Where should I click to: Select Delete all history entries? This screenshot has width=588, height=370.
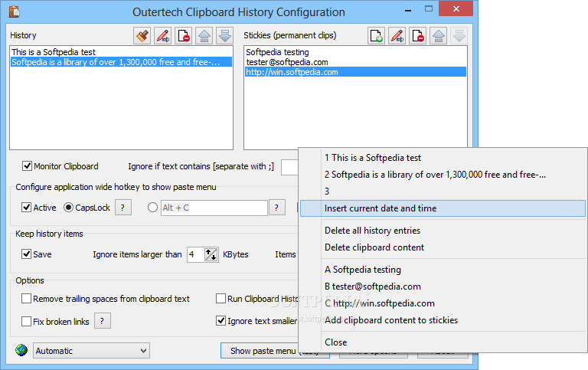tap(443, 231)
